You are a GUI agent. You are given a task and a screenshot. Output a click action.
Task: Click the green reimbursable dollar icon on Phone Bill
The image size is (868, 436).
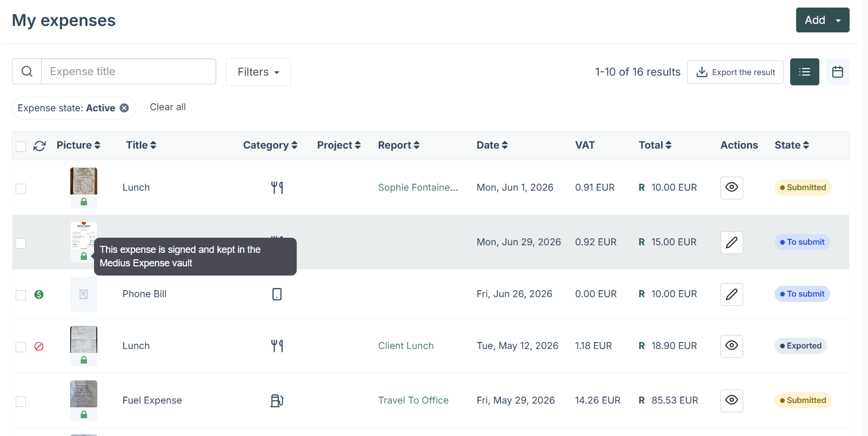(39, 294)
